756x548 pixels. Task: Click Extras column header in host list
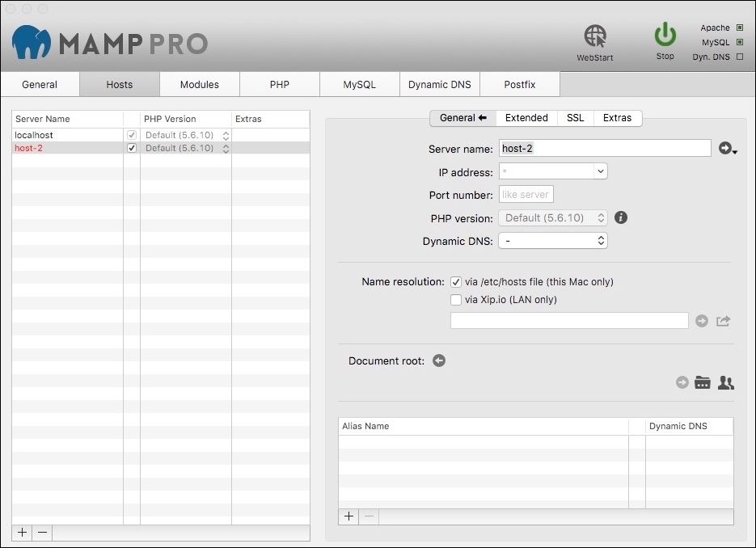[x=271, y=119]
